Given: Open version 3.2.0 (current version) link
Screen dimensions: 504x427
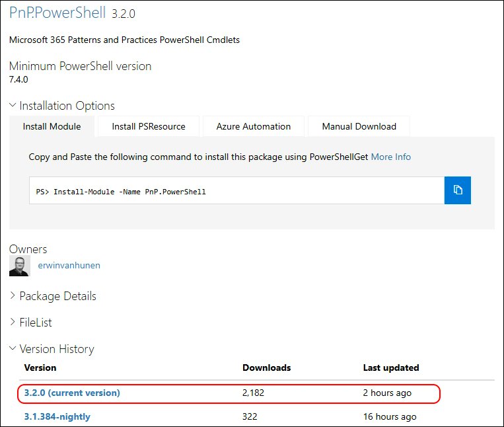Looking at the screenshot, I should 72,393.
